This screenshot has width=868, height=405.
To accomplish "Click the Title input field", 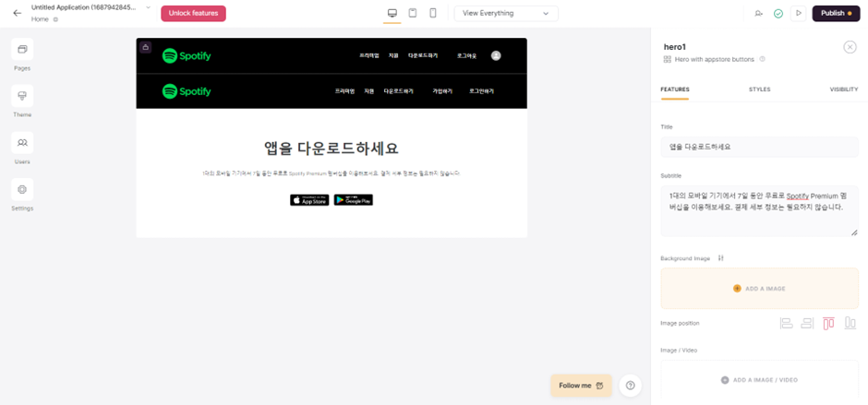I will (x=759, y=147).
